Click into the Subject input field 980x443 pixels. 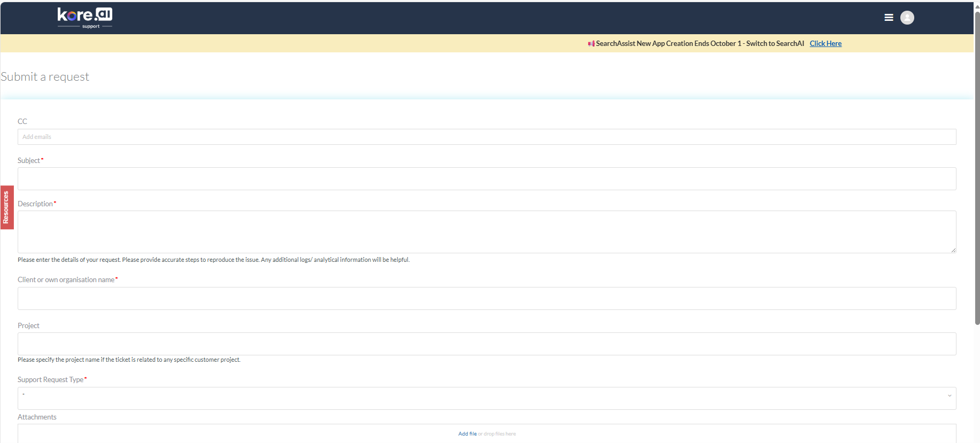(487, 179)
